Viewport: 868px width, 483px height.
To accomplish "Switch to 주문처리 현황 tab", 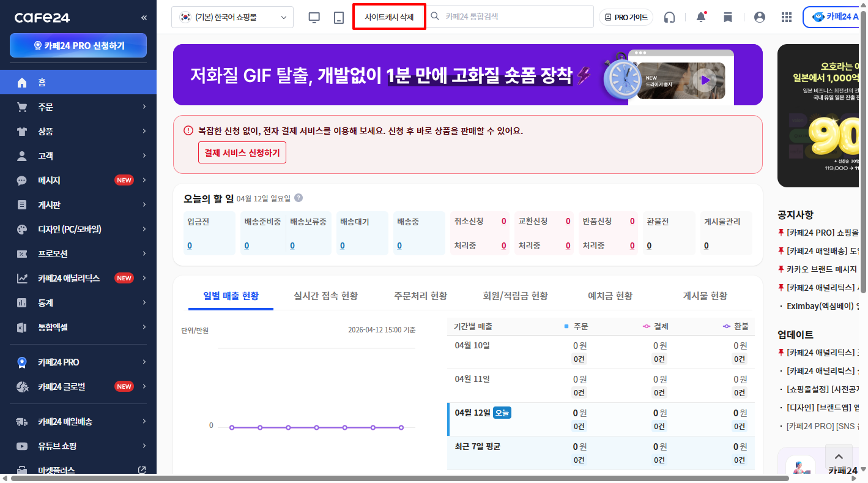I will pos(421,296).
